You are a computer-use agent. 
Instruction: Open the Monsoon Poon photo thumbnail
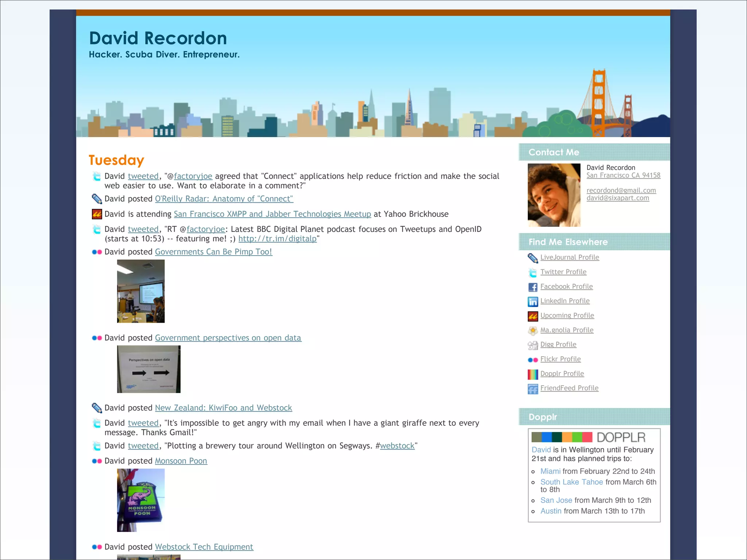(x=141, y=500)
